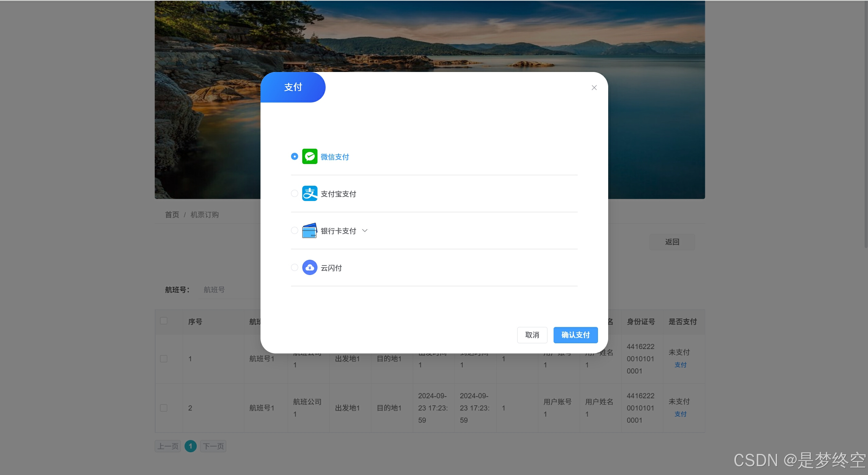This screenshot has height=475, width=868.
Task: Click the 微信支付 label text
Action: pos(335,157)
